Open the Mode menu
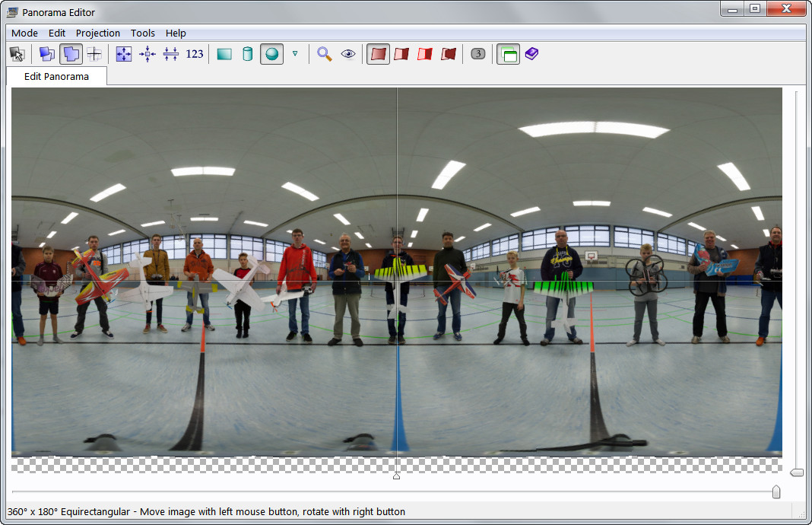The width and height of the screenshot is (812, 525). point(24,33)
